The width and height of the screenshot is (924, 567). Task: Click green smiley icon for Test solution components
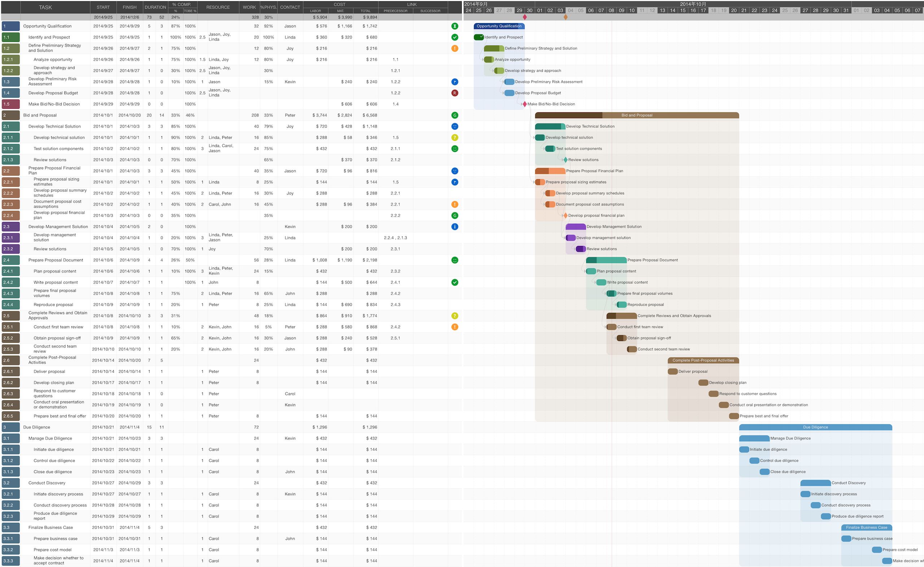pos(454,148)
